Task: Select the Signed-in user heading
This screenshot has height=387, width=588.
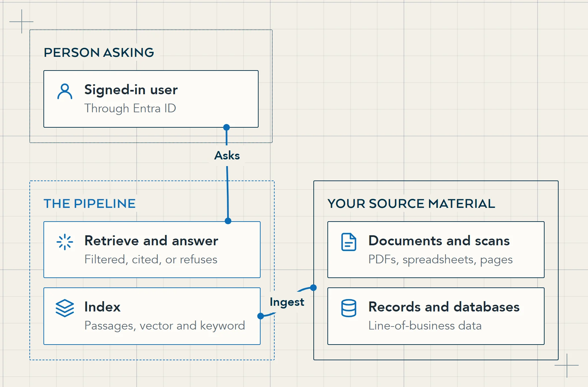Action: [x=131, y=90]
